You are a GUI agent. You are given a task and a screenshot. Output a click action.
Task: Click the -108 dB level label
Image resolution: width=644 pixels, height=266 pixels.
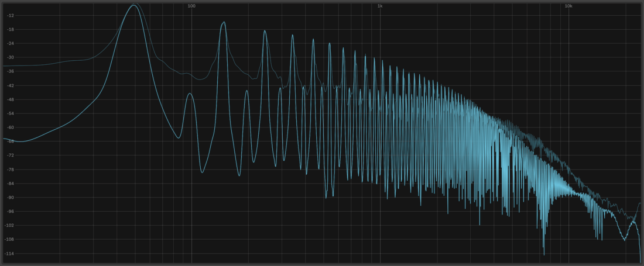[9, 239]
